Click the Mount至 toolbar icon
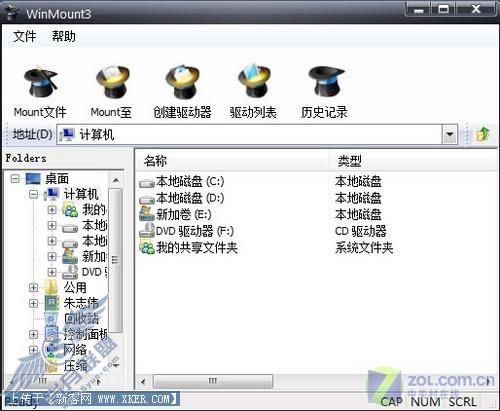 [x=112, y=82]
